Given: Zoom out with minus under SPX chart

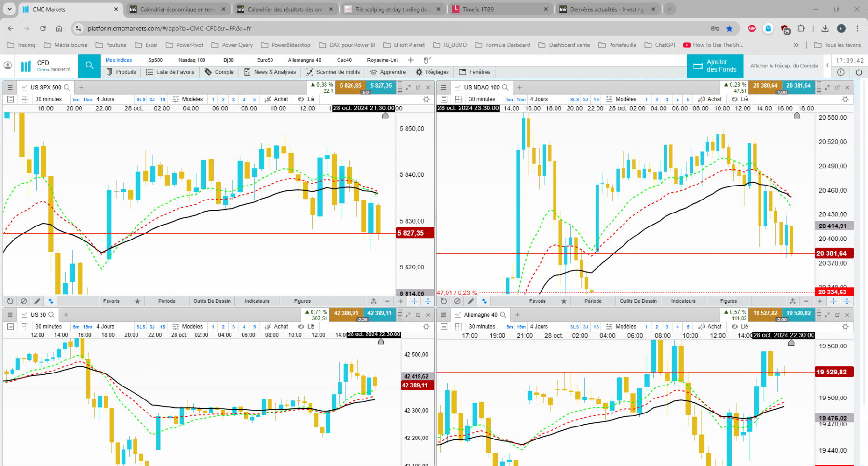Looking at the screenshot, I should click(x=387, y=301).
